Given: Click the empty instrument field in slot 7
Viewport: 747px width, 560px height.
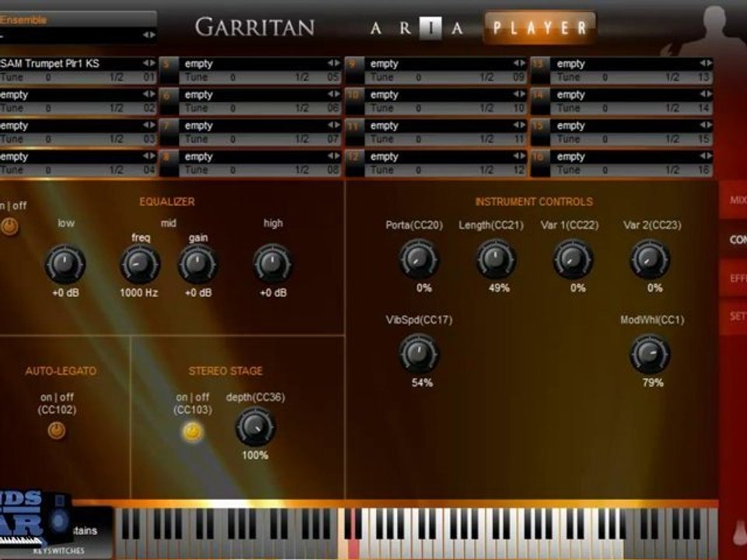Looking at the screenshot, I should click(198, 126).
